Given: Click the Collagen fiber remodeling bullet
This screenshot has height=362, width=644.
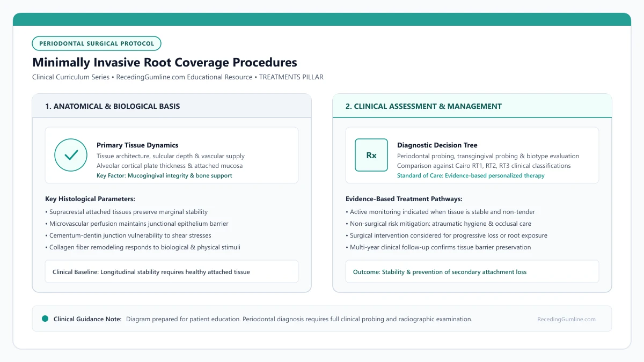Looking at the screenshot, I should pos(143,247).
